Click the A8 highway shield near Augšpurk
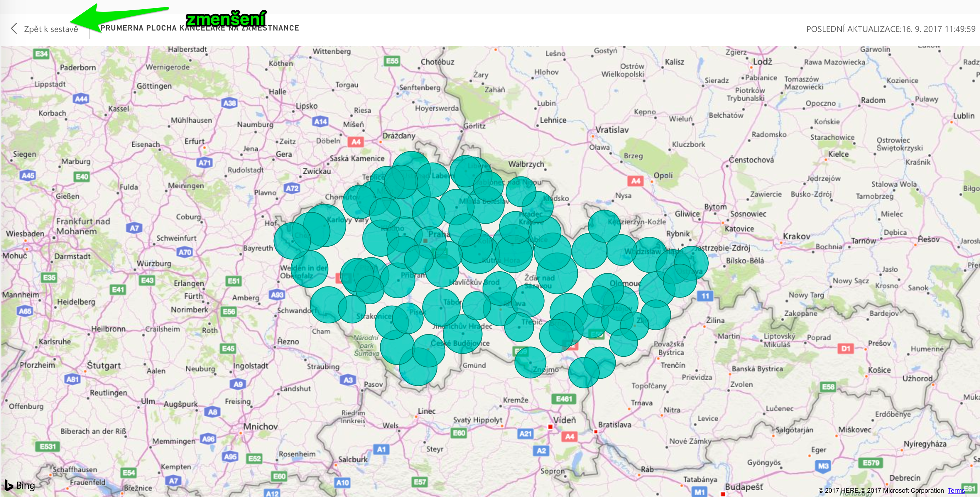 (x=212, y=411)
